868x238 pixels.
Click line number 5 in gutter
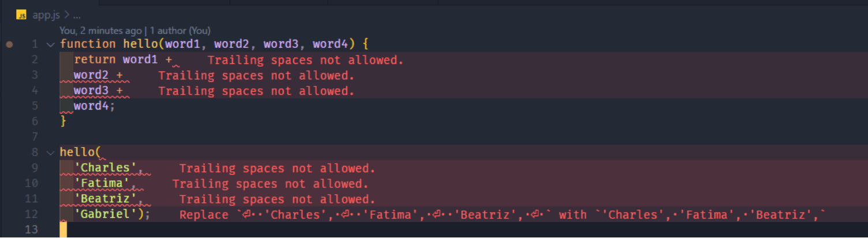point(35,106)
